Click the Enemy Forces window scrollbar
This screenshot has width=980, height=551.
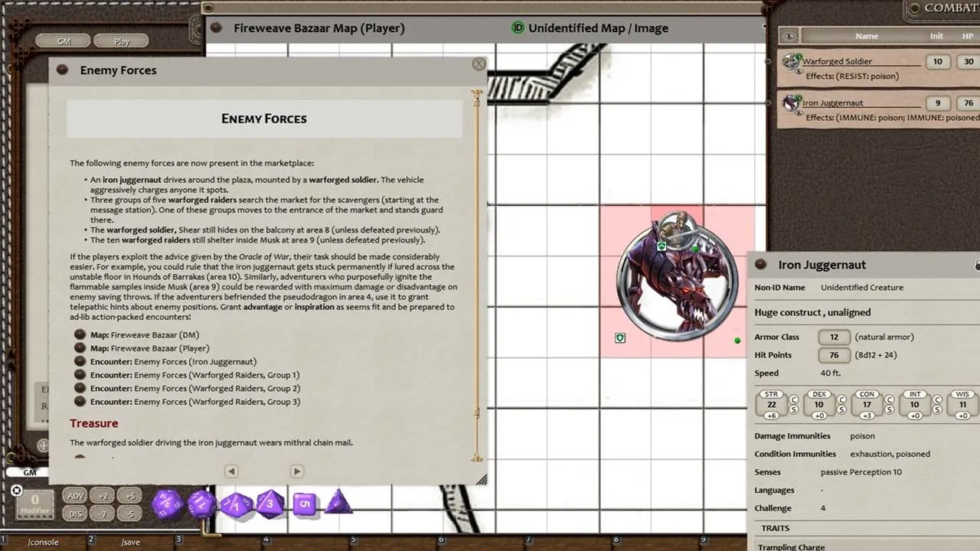tap(477, 275)
